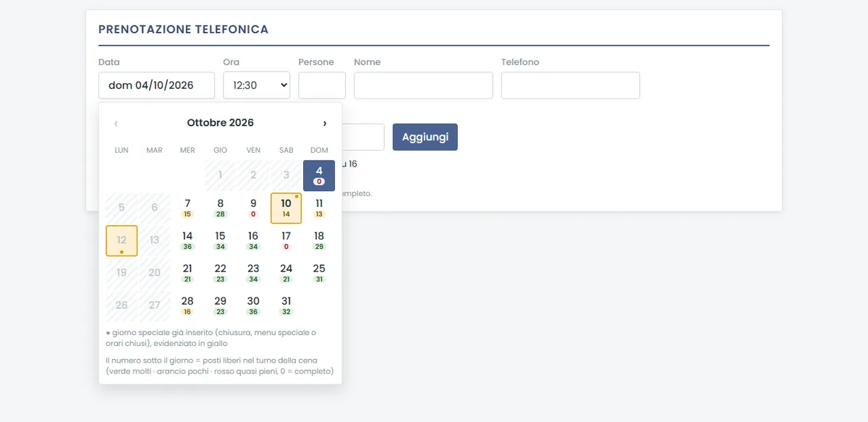Screen dimensions: 868x422
Task: Click disabled day 1 in calendar
Action: tap(221, 175)
